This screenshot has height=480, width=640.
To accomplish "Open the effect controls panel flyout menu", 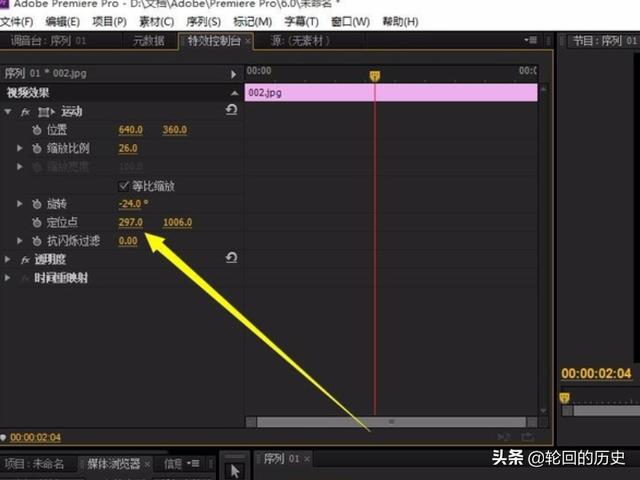I will (x=531, y=40).
